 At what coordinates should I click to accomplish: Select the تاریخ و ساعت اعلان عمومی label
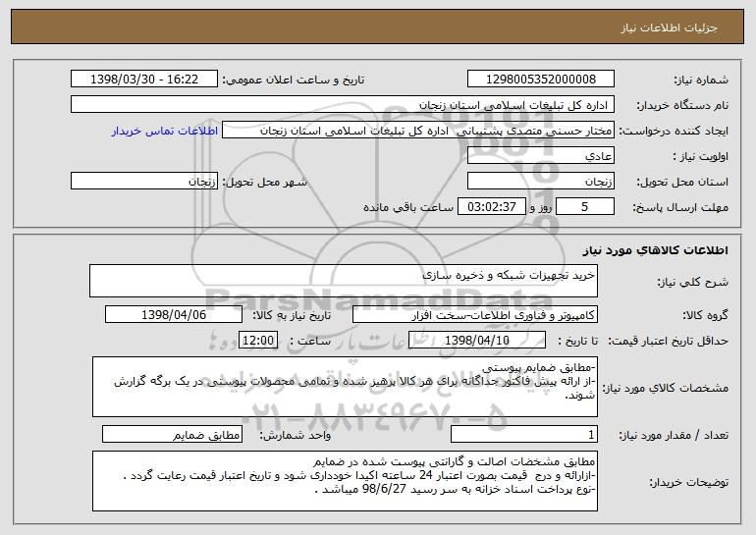coord(294,80)
